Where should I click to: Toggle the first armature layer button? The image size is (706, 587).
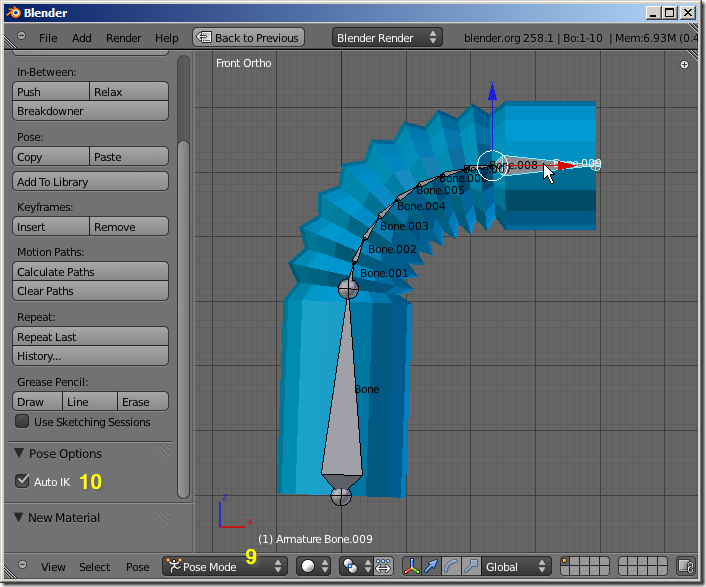tap(567, 562)
